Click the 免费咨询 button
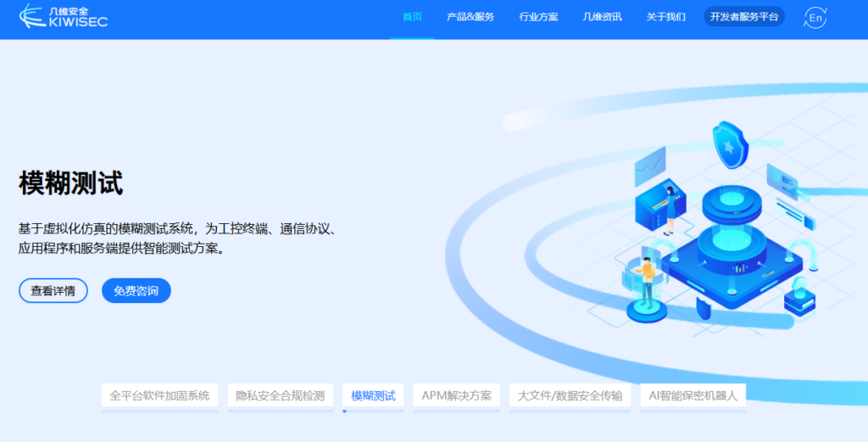The height and width of the screenshot is (448, 868). tap(136, 291)
